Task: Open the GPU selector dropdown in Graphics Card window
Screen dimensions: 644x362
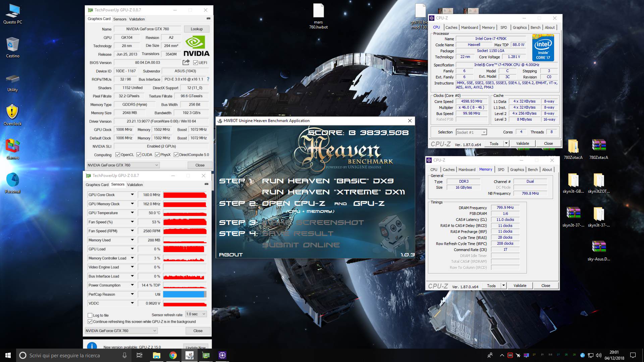Action: (x=123, y=165)
